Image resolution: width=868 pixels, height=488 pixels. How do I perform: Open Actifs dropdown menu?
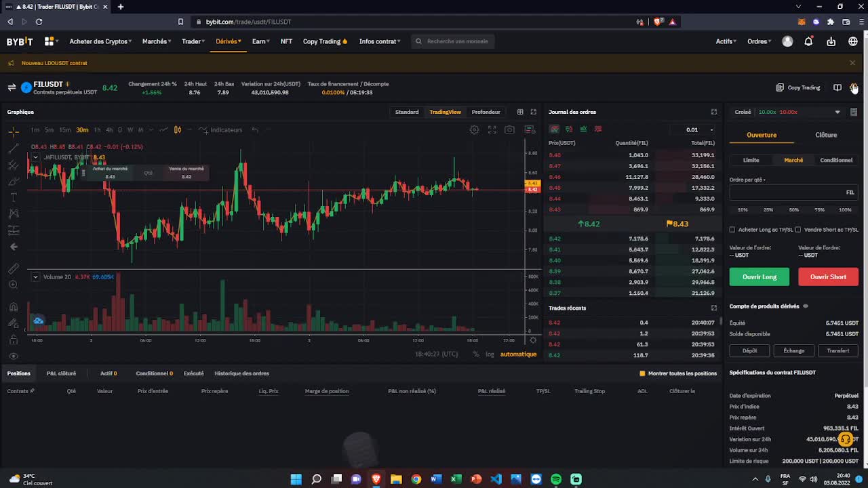coord(726,41)
